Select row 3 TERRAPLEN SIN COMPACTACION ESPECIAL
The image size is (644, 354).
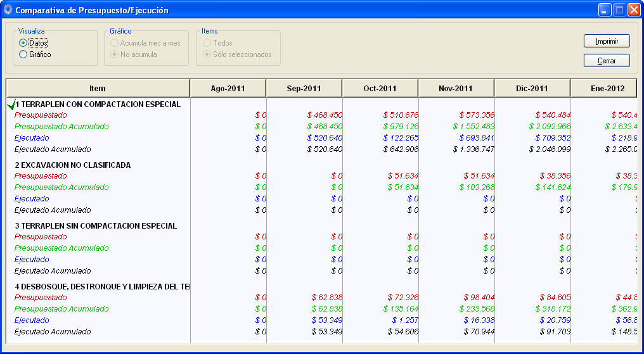click(x=95, y=225)
